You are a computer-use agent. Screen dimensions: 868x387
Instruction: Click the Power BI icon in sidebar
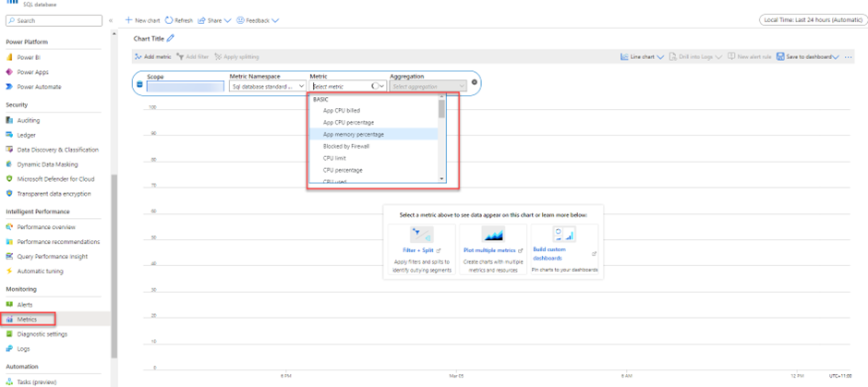point(10,57)
